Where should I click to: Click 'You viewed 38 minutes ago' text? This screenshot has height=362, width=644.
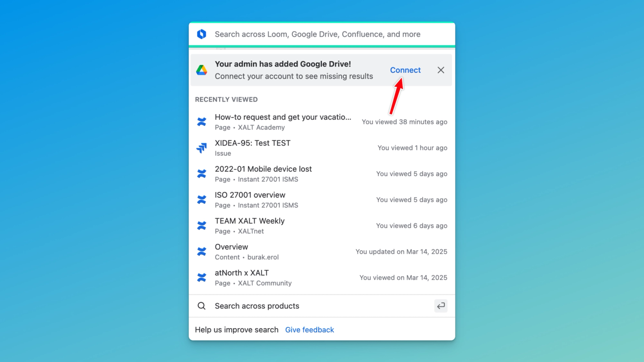click(x=405, y=122)
